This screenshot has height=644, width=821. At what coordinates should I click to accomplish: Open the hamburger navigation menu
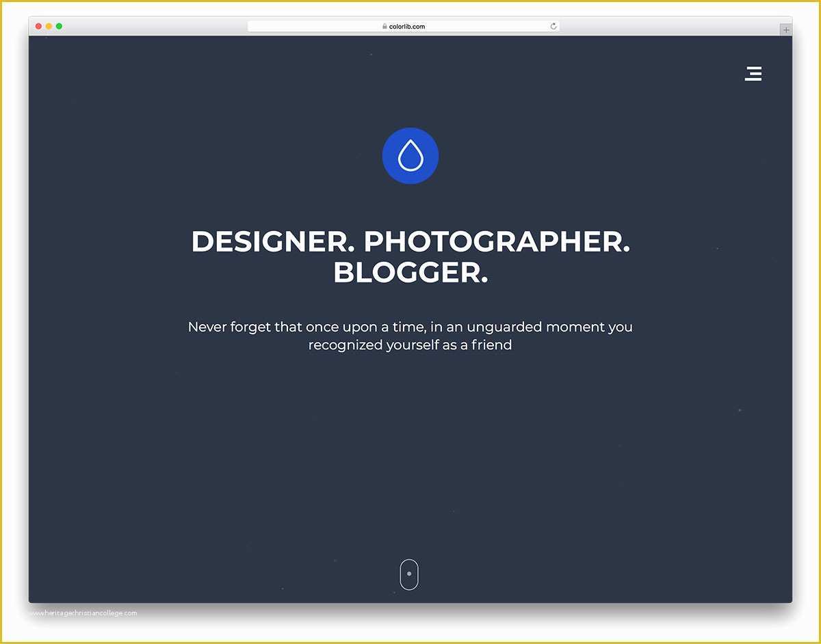[753, 74]
